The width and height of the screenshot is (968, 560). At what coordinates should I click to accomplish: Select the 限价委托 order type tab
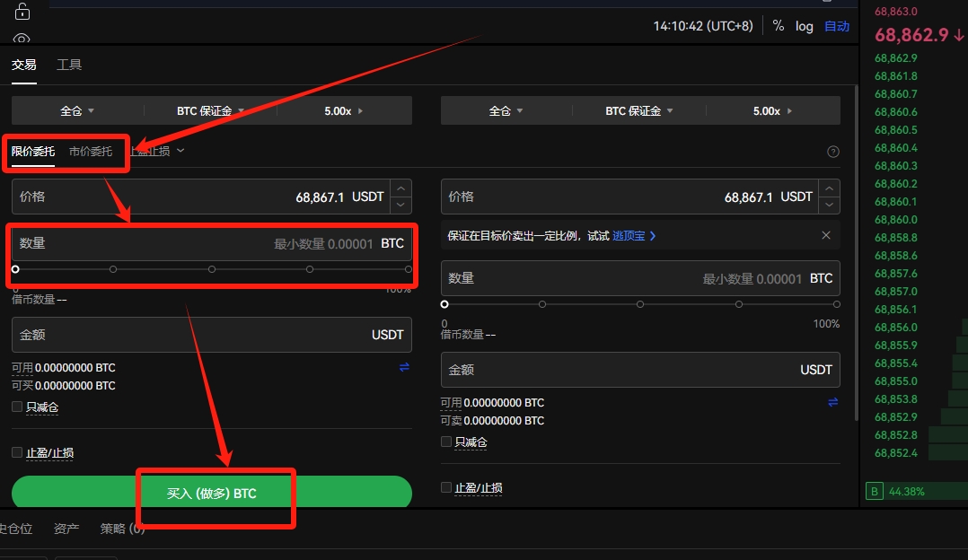[33, 151]
